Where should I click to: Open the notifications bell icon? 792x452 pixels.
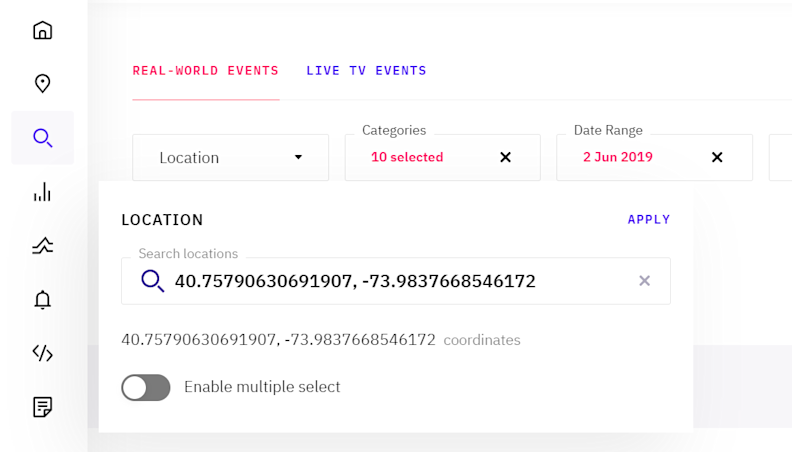[x=42, y=299]
